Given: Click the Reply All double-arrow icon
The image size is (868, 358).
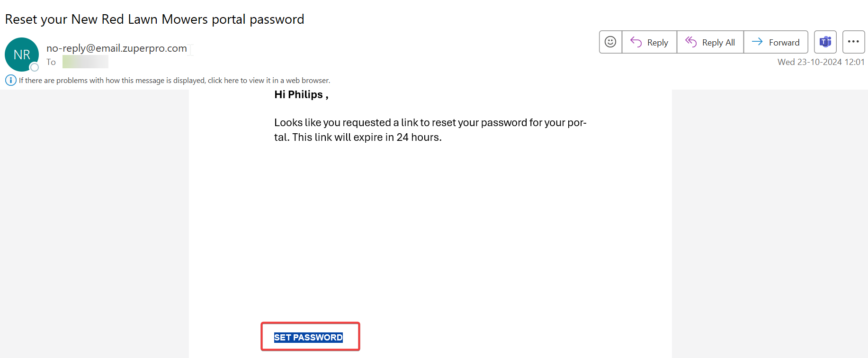Looking at the screenshot, I should coord(691,42).
